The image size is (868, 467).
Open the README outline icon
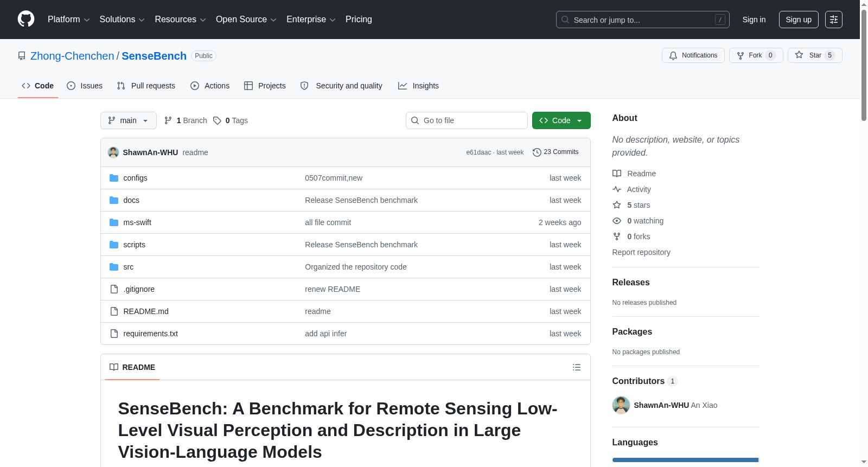pos(577,367)
